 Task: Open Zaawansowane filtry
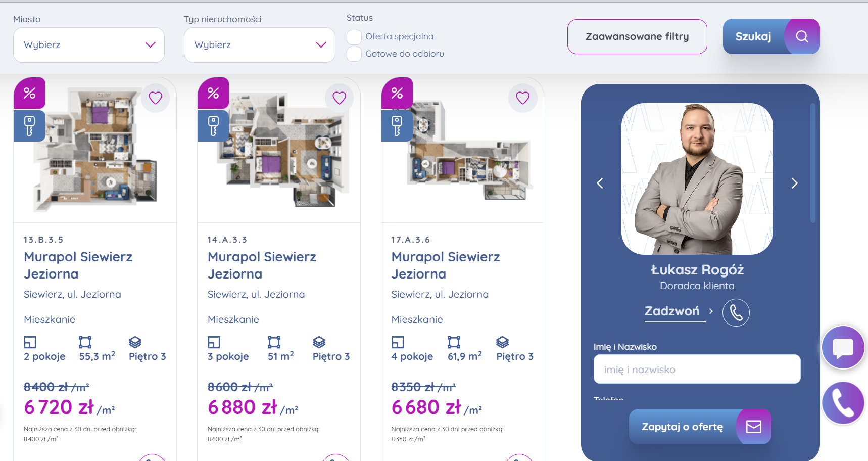(637, 36)
